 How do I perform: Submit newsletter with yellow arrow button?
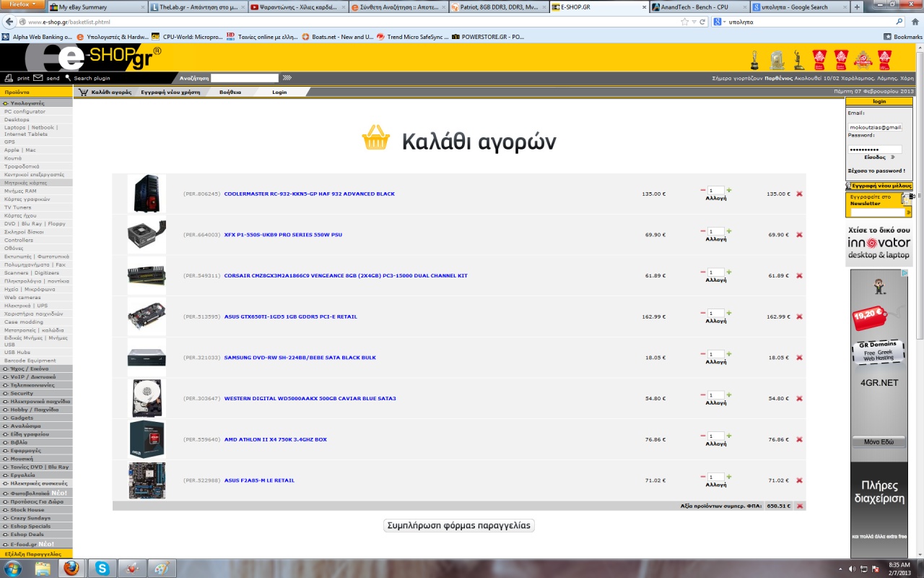[908, 212]
